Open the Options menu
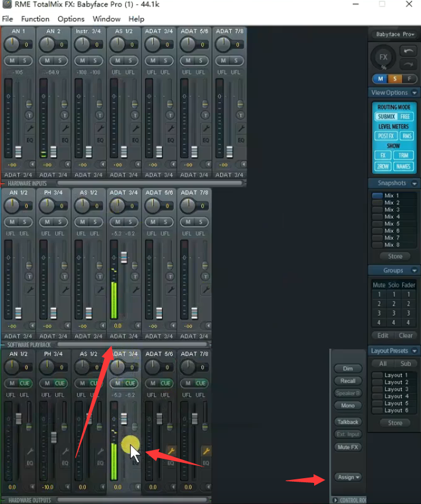 point(71,19)
